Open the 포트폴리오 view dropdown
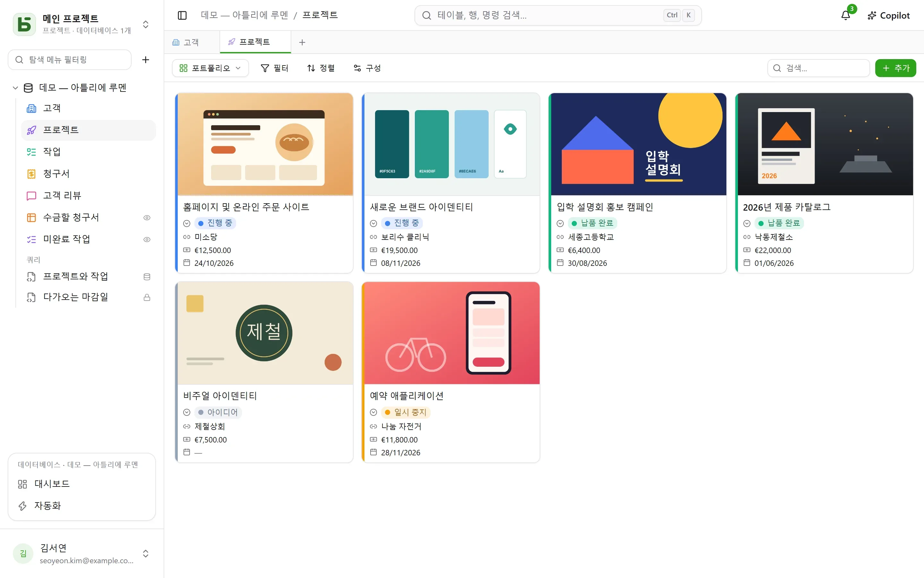Screen dimensions: 924x578 point(210,68)
